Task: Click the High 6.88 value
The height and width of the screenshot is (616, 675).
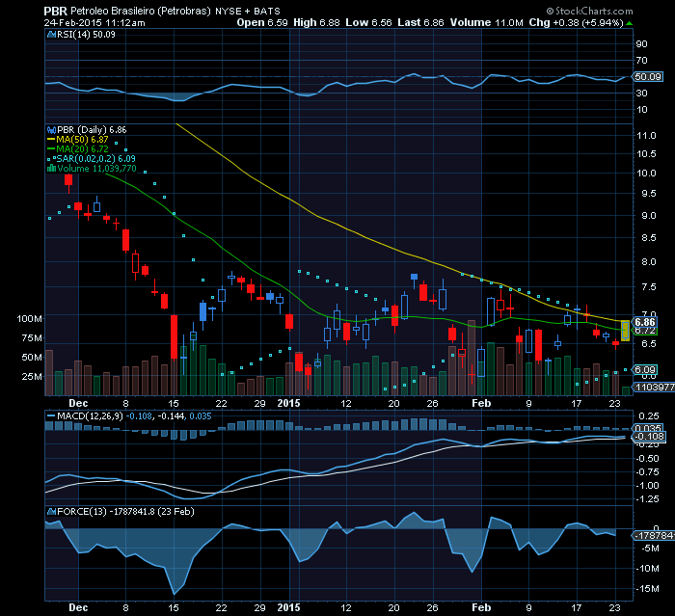Action: (x=316, y=23)
